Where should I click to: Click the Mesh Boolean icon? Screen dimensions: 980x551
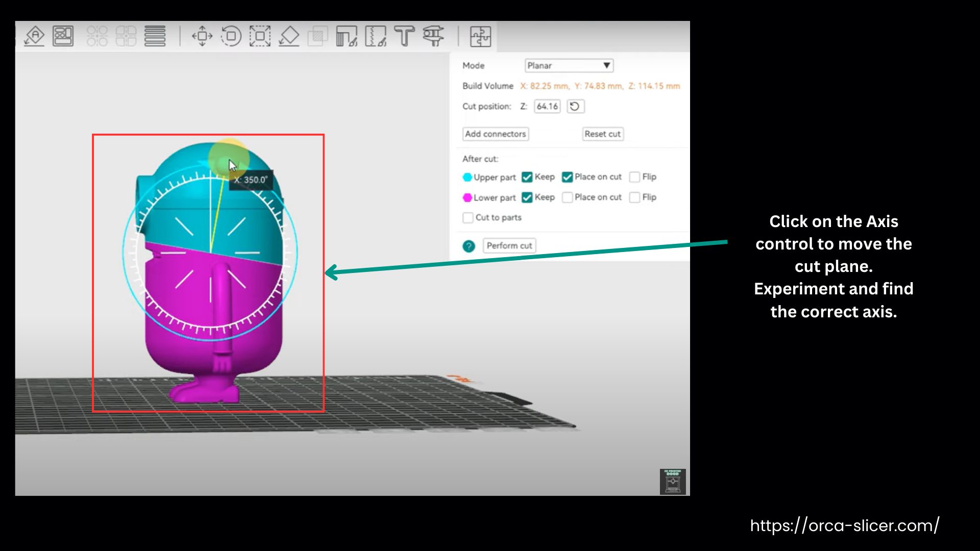(x=318, y=36)
